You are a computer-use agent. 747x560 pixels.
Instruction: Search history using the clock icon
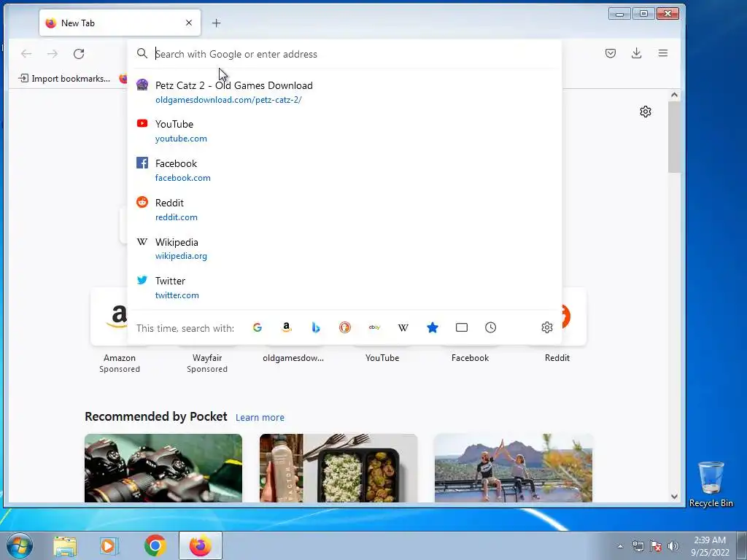click(x=491, y=327)
